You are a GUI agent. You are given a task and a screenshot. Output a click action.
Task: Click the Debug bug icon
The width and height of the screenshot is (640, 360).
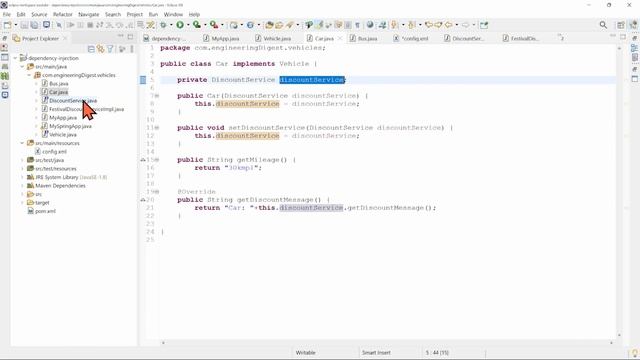coord(163,25)
